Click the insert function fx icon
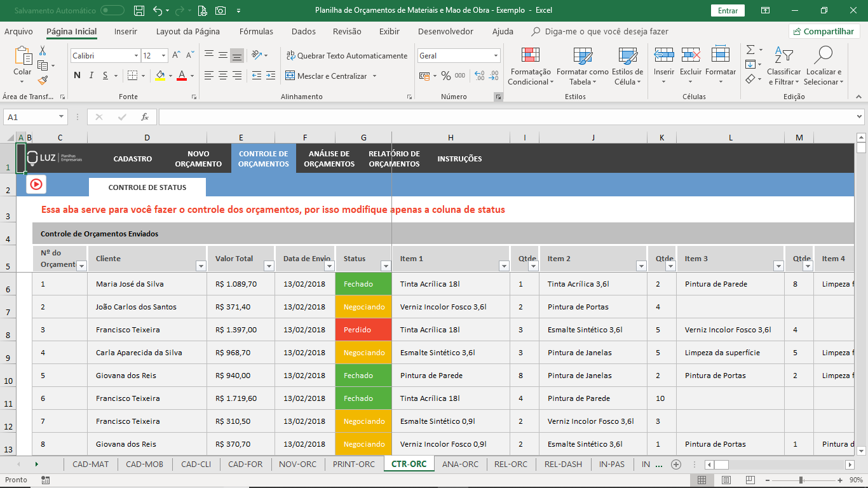 [145, 117]
